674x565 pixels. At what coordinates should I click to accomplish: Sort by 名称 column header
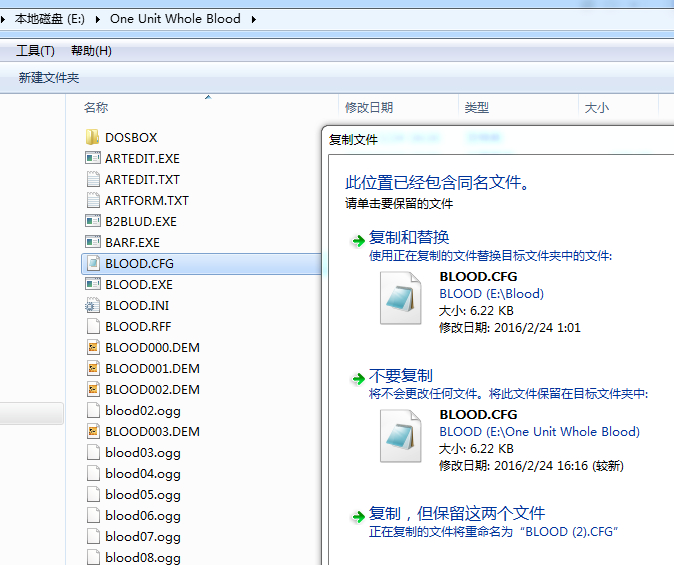[96, 107]
